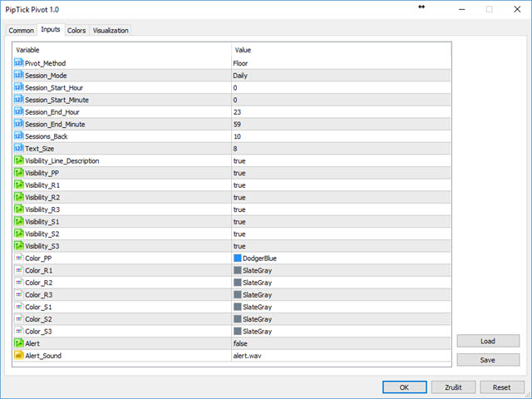Screen dimensions: 532x399
Task: Toggle the true value of Visibility_R2
Action: pos(239,198)
